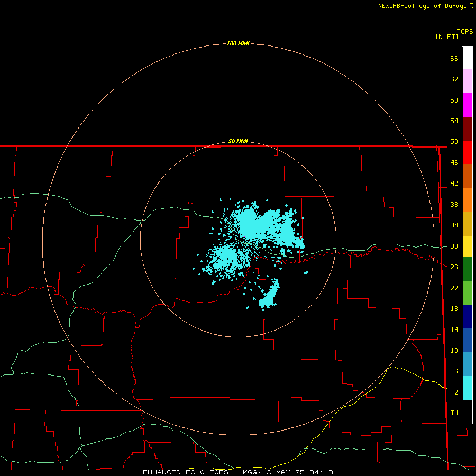Click the legend value '22'
Screen dimensions: 476x476
(x=454, y=288)
